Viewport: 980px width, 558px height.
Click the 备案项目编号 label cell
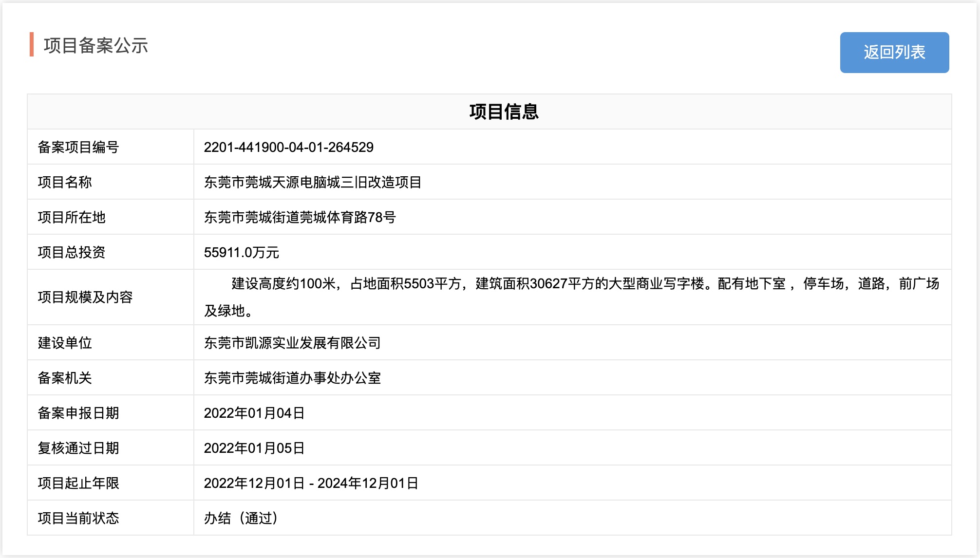click(x=111, y=147)
